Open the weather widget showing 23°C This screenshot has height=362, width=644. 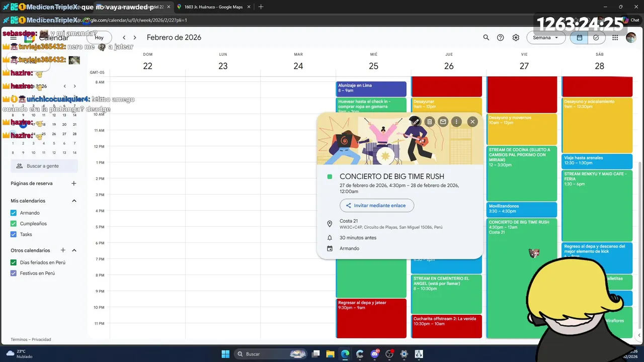click(x=19, y=354)
